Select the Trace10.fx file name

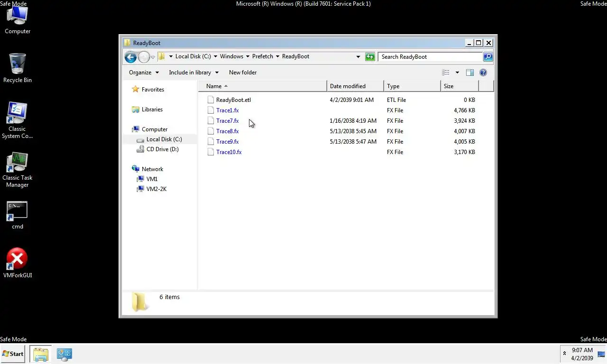[229, 152]
